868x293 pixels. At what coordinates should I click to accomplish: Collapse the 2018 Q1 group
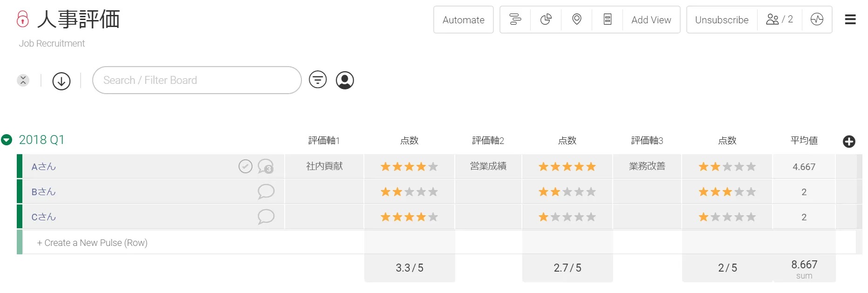click(7, 140)
